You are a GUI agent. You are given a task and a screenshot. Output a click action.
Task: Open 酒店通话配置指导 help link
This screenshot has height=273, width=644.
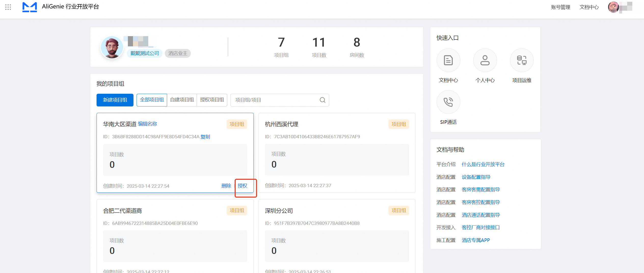[x=481, y=215]
